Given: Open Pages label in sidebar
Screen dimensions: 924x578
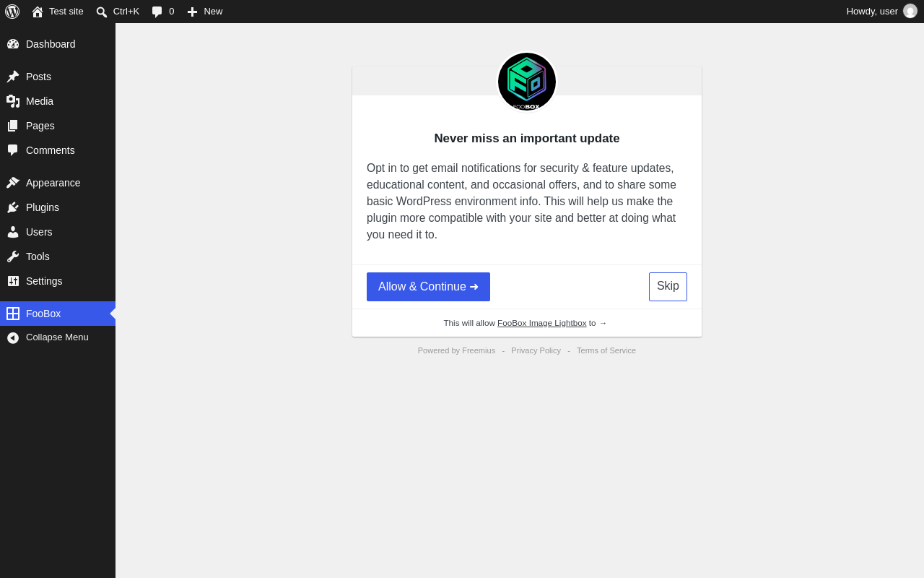Looking at the screenshot, I should tap(40, 126).
